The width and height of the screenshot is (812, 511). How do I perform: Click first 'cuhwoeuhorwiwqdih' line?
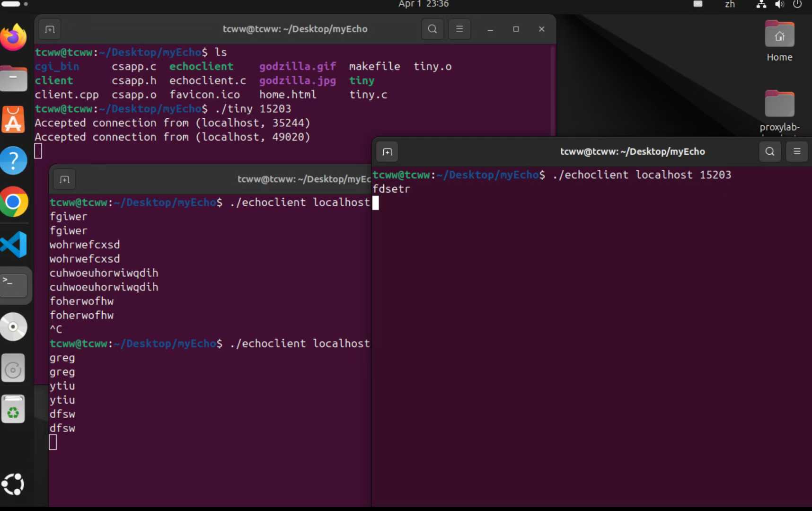[104, 273]
